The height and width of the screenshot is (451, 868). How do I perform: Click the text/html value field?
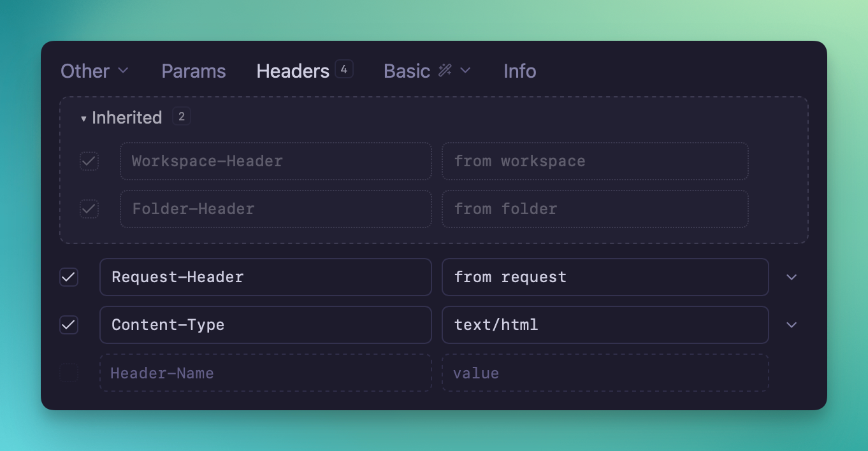605,325
